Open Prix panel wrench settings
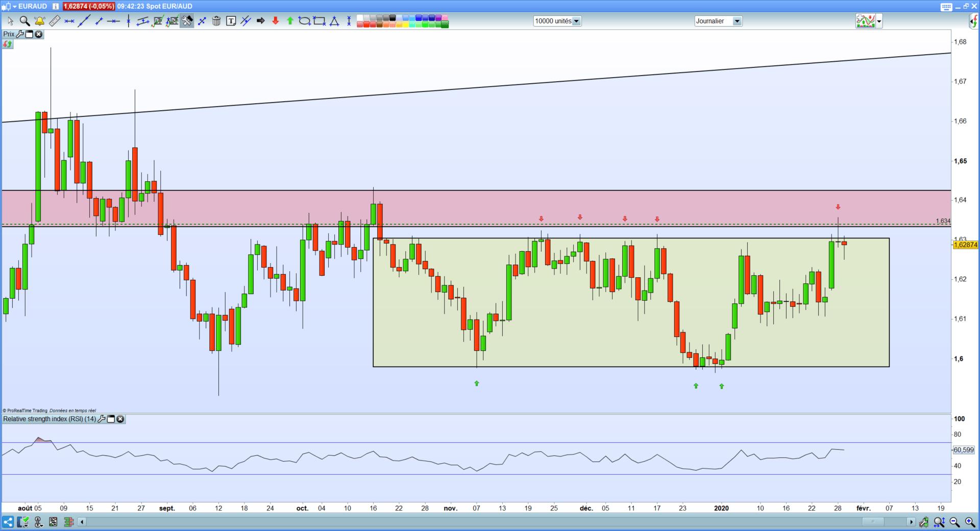The height and width of the screenshot is (531, 980). pyautogui.click(x=20, y=34)
